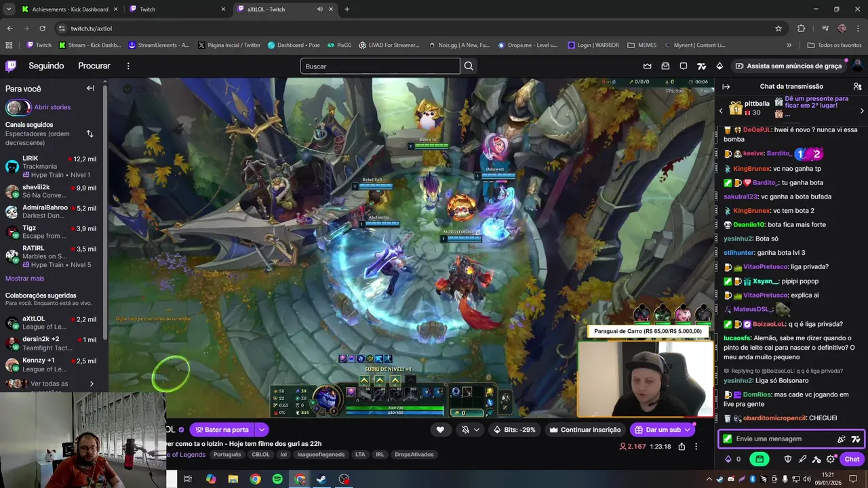The width and height of the screenshot is (868, 488).
Task: Open the 7TV emote picker in chat
Action: pos(856,439)
